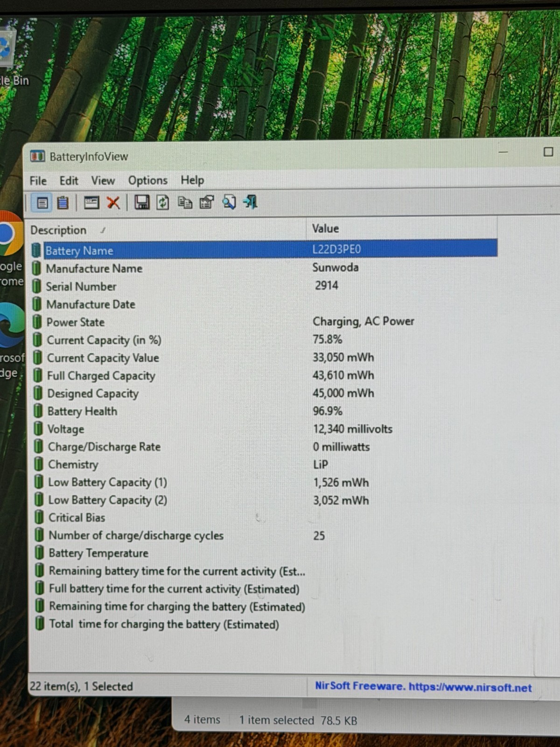The width and height of the screenshot is (560, 747).
Task: Open the View menu
Action: [x=103, y=180]
